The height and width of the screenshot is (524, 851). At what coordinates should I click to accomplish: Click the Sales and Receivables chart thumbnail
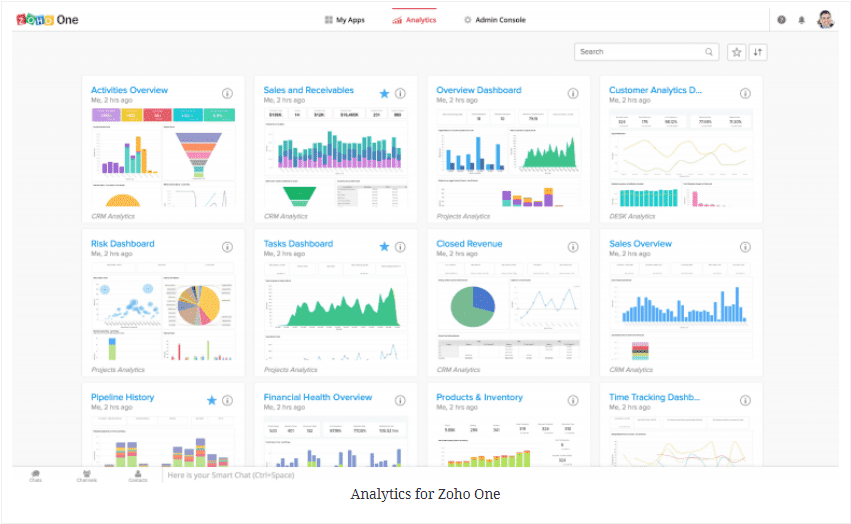point(336,157)
